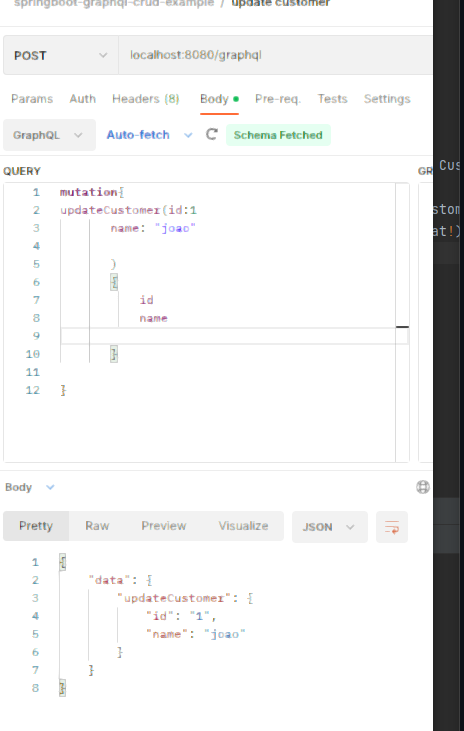Click the springboot-graphql-crud-example breadcrumb
Screen dimensions: 464x731
tap(114, 3)
